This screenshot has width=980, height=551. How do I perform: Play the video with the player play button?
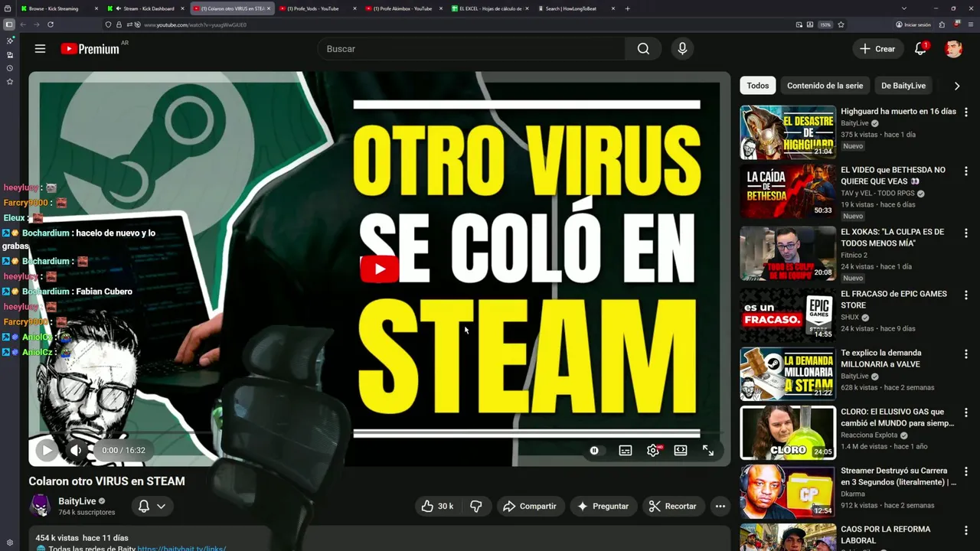click(46, 450)
